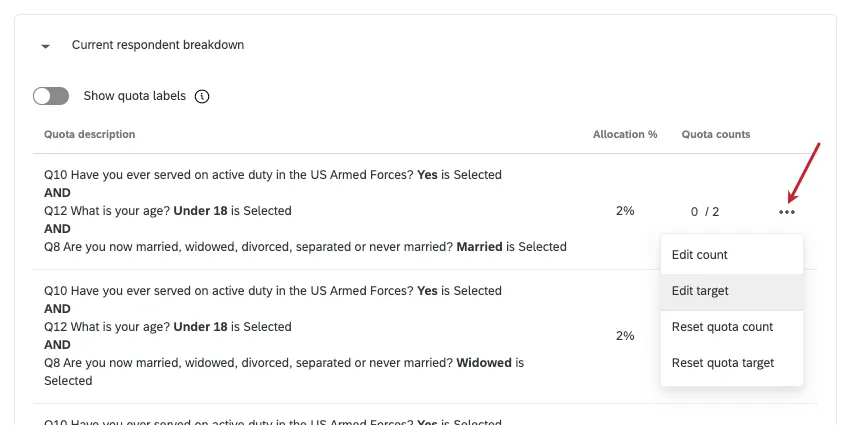
Task: Toggle the Show quota labels switch
Action: click(51, 96)
